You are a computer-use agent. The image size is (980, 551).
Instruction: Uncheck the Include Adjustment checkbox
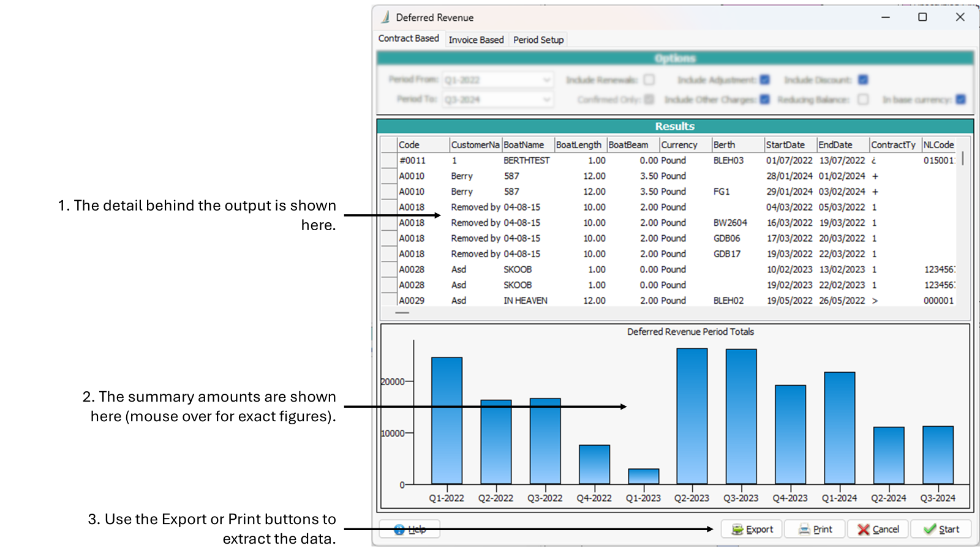[x=765, y=80]
